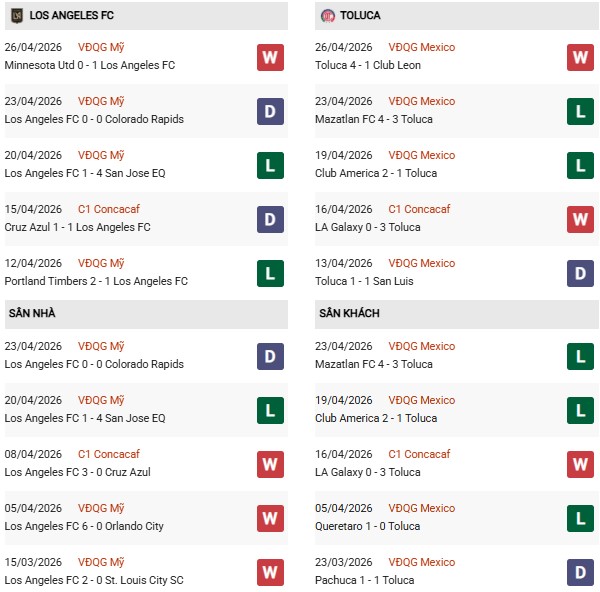This screenshot has height=592, width=600.
Task: Click the D badge for Cruz Azul 1-1 match
Action: click(270, 219)
